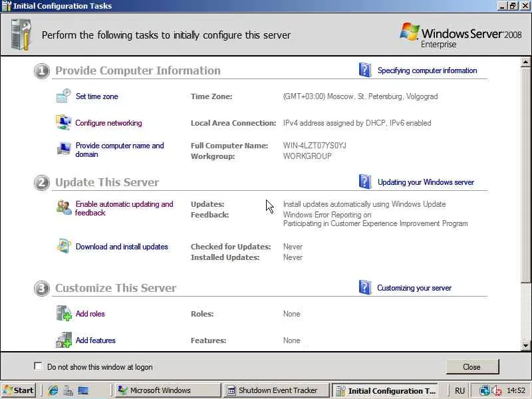
Task: Click the Never value beside Checked for Updates
Action: point(293,247)
